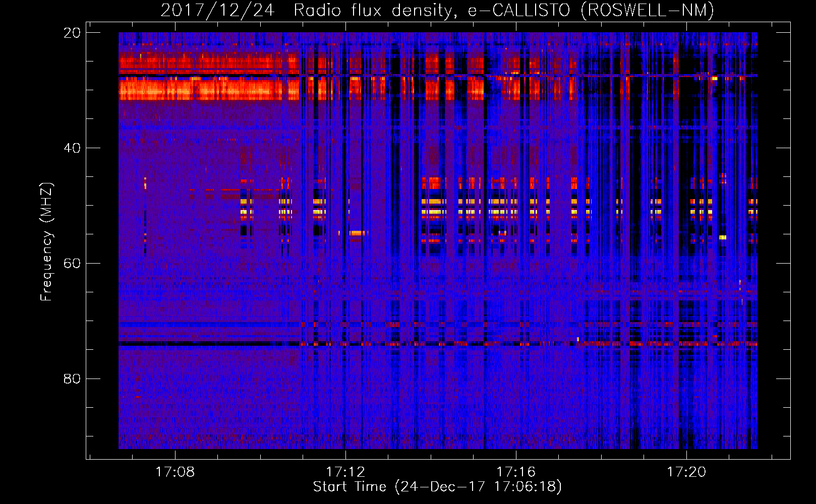Click the '80' frequency tick label
The image size is (816, 504).
point(72,379)
